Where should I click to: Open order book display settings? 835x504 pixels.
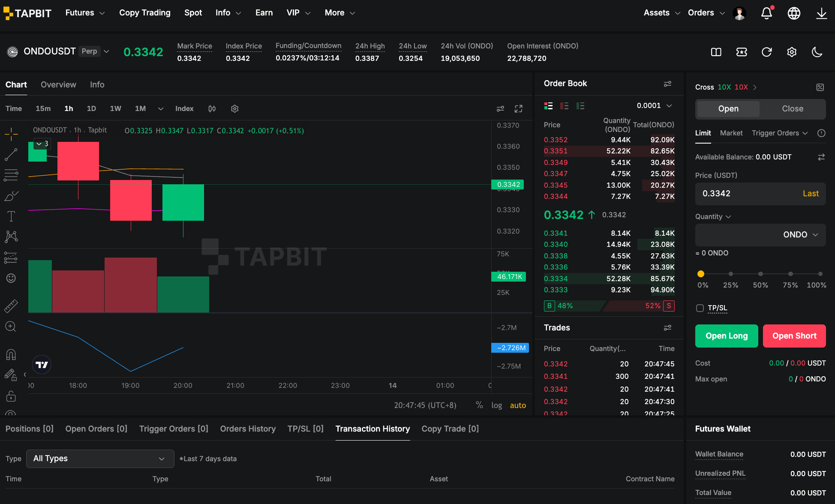click(667, 84)
